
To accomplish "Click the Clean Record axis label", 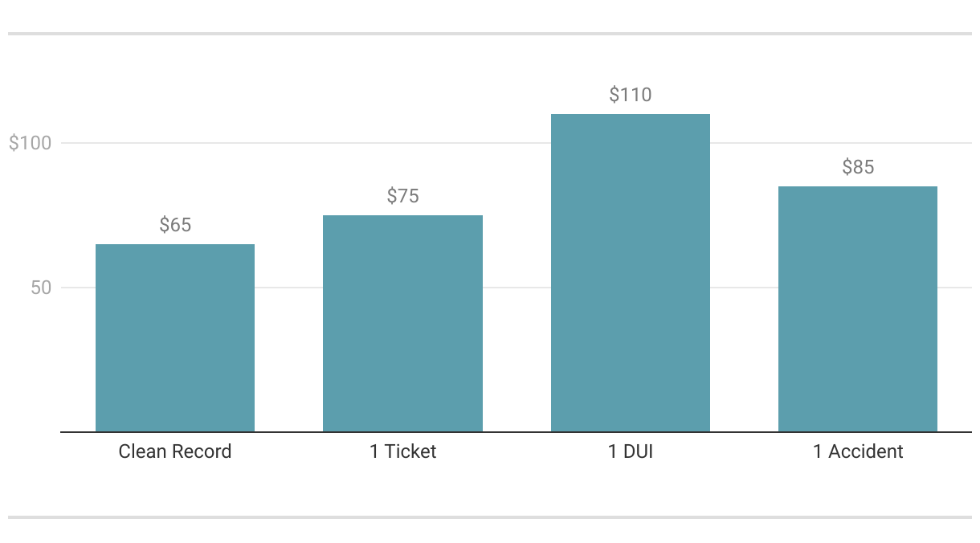I will pyautogui.click(x=175, y=451).
